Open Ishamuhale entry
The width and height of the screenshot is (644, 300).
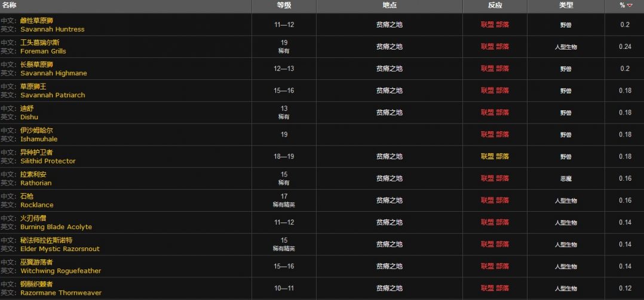[x=39, y=139]
